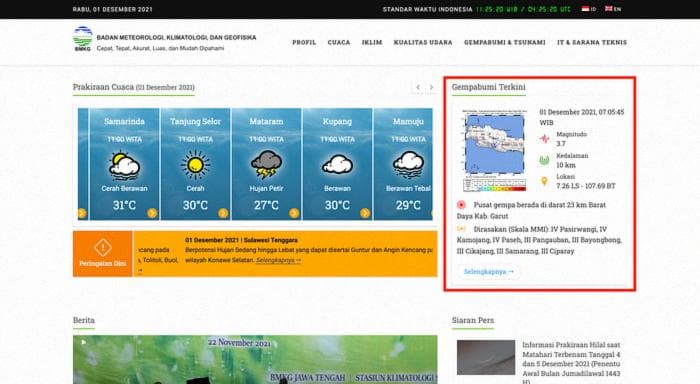This screenshot has height=384, width=700.
Task: Open the CUACA menu
Action: point(339,42)
